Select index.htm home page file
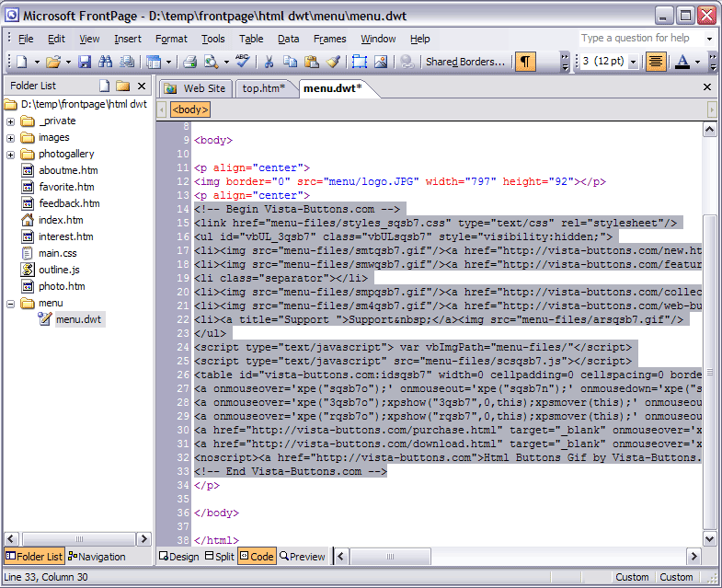This screenshot has width=722, height=588. point(61,220)
